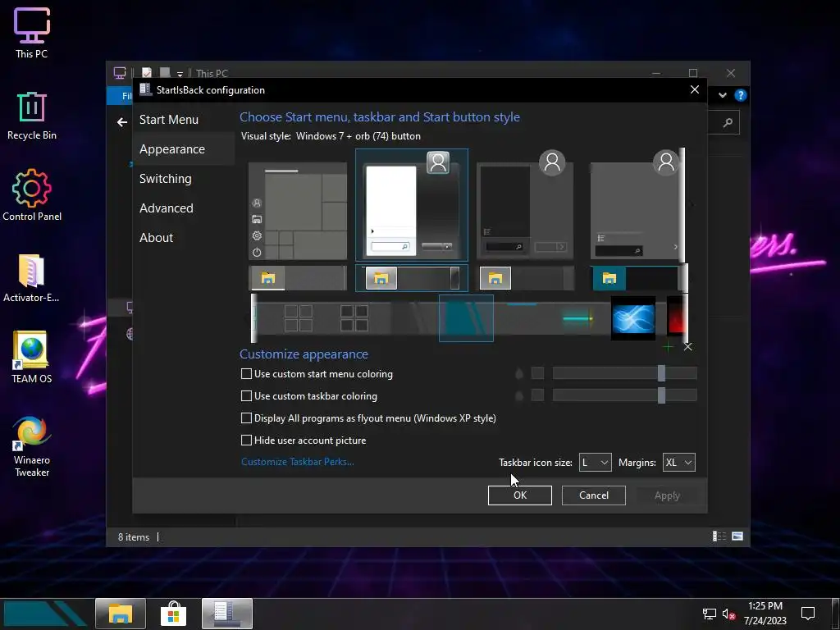The width and height of the screenshot is (840, 630).
Task: Open Control Panel desktop icon
Action: tap(32, 195)
